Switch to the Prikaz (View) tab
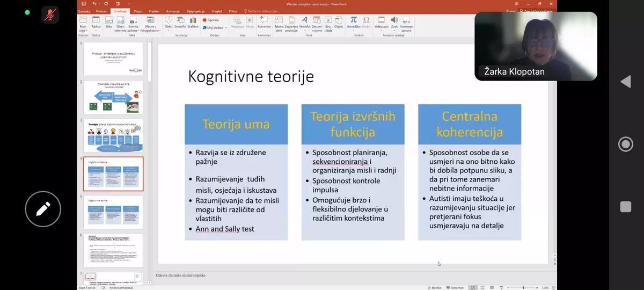This screenshot has height=290, width=644. 233,11
